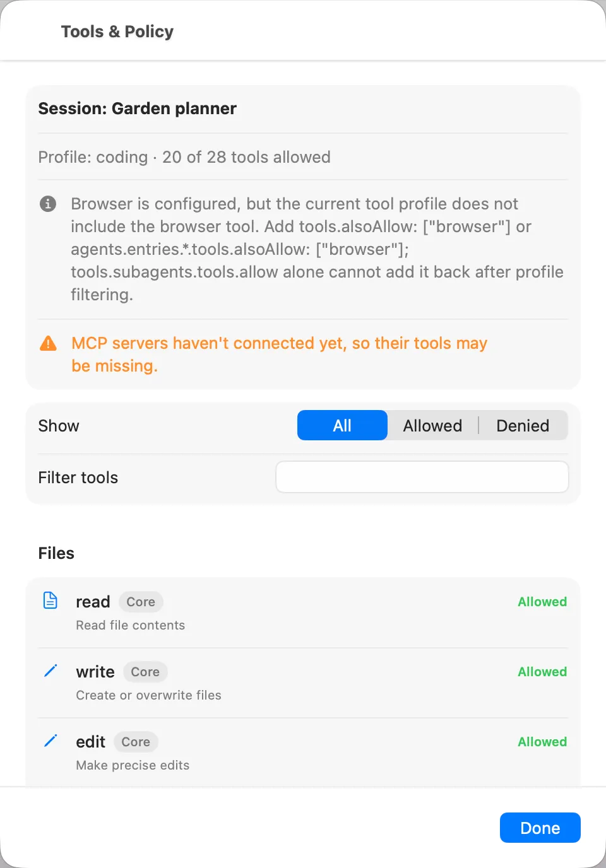The image size is (606, 868).
Task: Toggle Allowed status for edit tool
Action: (542, 742)
